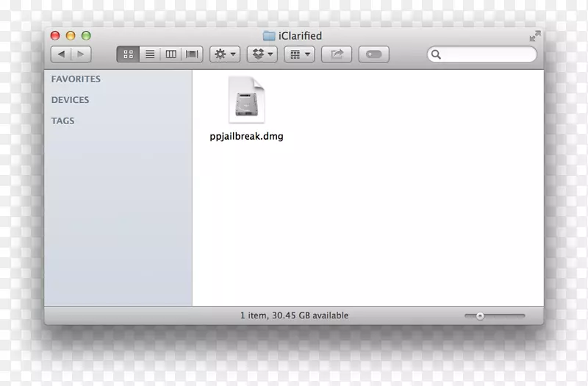Zoom the window with the green button
The width and height of the screenshot is (588, 386).
coord(86,35)
